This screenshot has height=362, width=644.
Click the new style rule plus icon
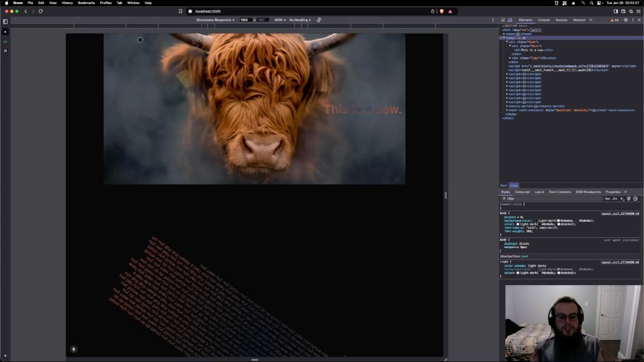[622, 199]
